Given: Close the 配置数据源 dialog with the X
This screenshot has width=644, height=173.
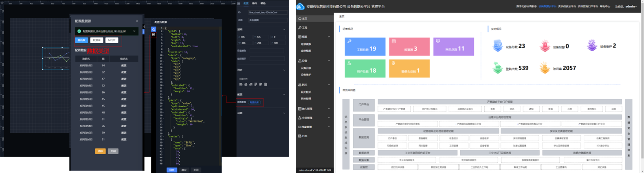Looking at the screenshot, I should tap(137, 21).
